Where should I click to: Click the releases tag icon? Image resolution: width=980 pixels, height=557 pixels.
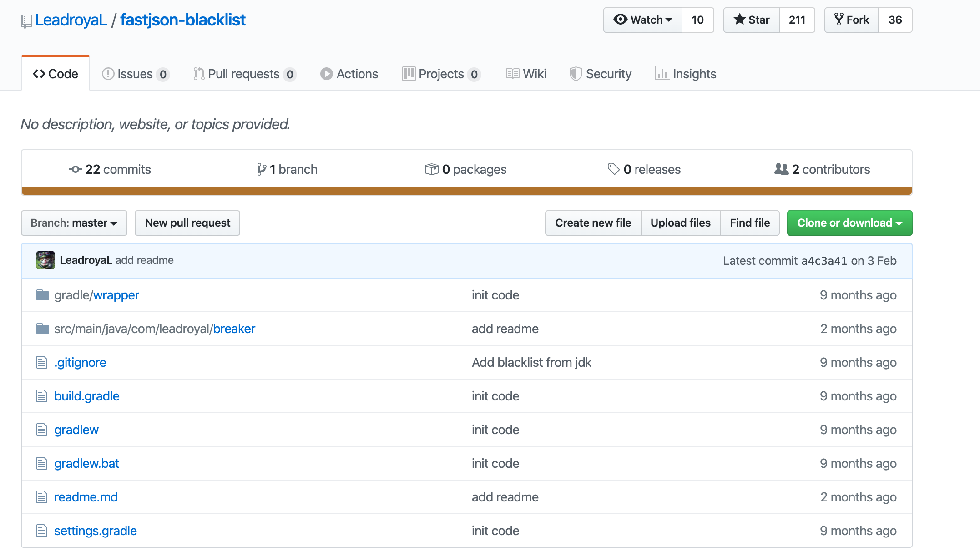click(613, 169)
